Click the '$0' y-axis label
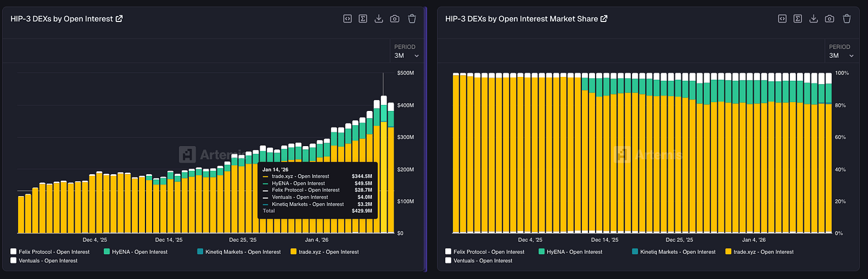Screen dimensions: 868x279 [x=400, y=233]
